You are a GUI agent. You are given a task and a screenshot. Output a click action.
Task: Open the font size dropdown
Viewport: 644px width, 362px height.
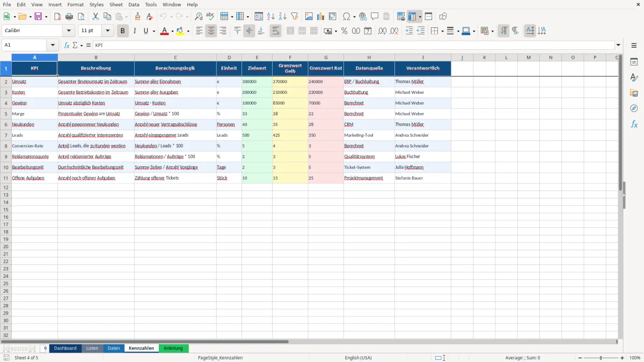(x=108, y=31)
